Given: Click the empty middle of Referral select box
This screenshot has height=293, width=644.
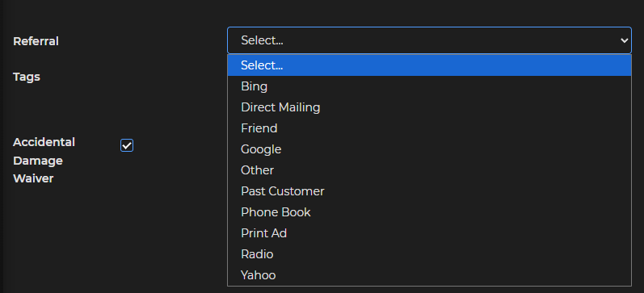Looking at the screenshot, I should (429, 40).
